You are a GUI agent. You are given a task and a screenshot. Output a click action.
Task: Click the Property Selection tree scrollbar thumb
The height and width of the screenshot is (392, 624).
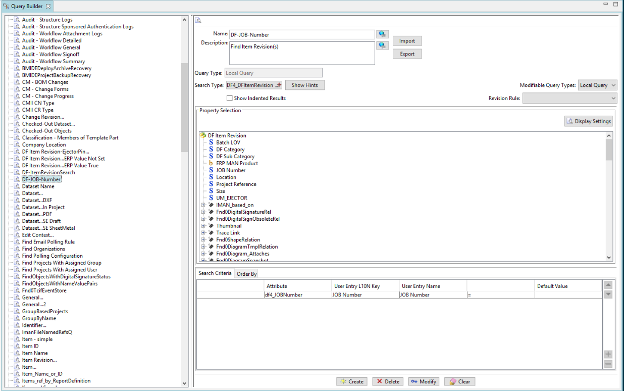tap(609, 150)
